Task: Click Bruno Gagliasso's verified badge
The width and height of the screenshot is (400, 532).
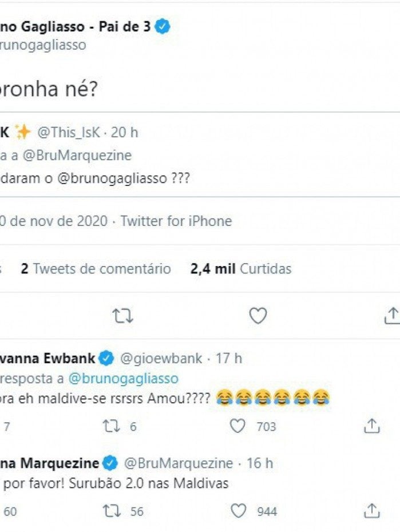Action: click(163, 26)
